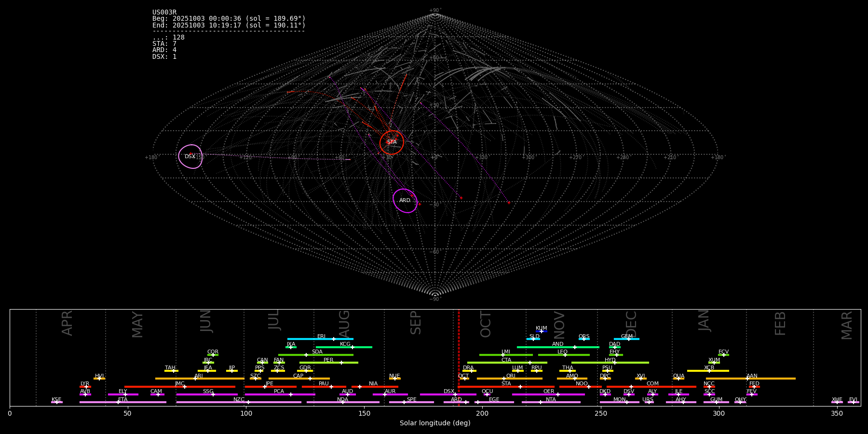Click the PER shower label
Screen dimensions: 868x434
(x=328, y=360)
